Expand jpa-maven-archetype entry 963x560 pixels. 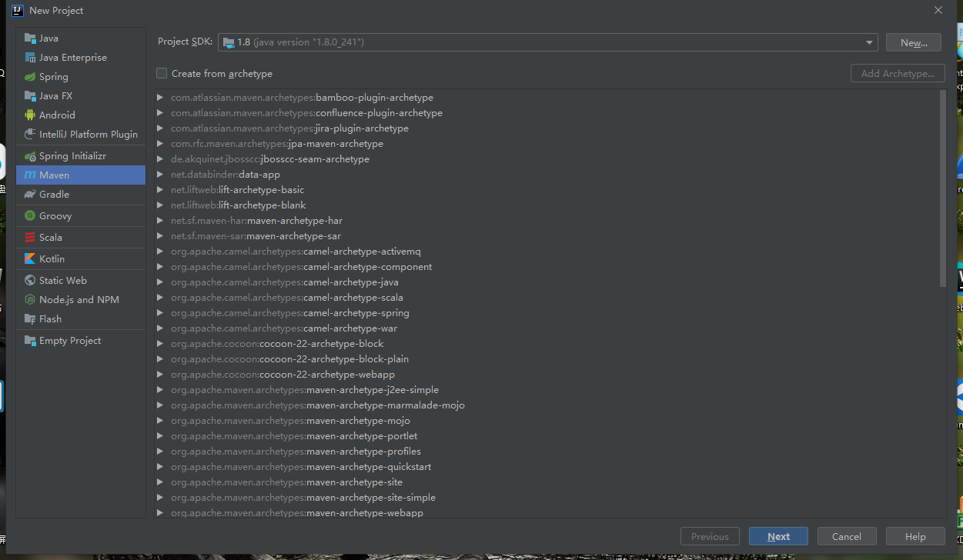[160, 144]
